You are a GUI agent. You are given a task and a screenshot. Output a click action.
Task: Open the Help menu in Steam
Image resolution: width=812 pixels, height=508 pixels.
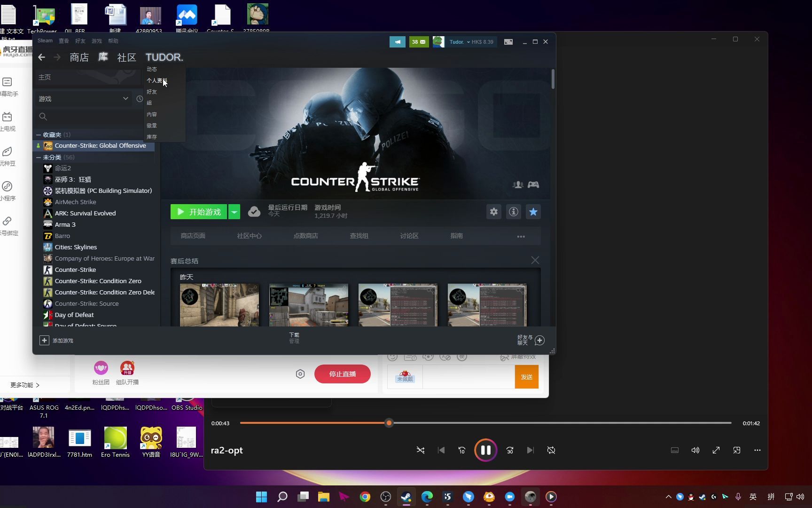click(113, 41)
